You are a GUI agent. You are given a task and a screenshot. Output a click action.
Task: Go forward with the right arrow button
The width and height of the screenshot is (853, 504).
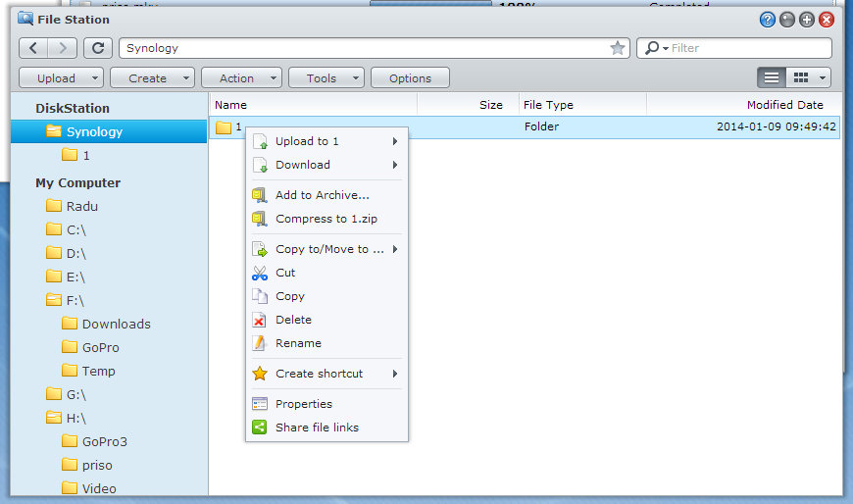click(62, 48)
